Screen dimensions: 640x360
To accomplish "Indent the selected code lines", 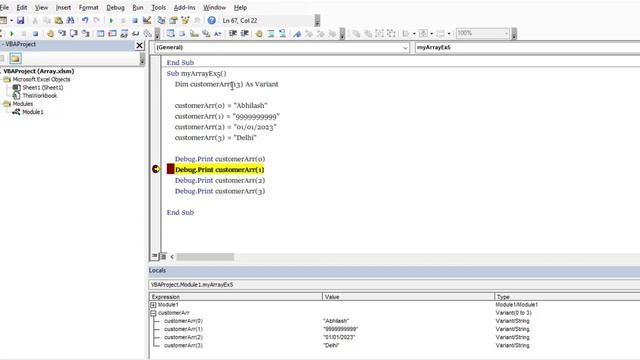I will [233, 33].
